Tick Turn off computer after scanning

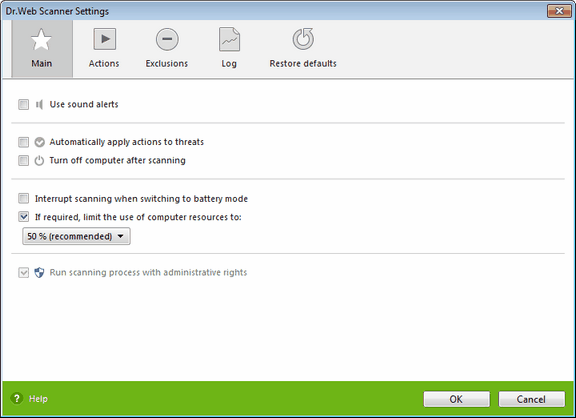point(24,161)
